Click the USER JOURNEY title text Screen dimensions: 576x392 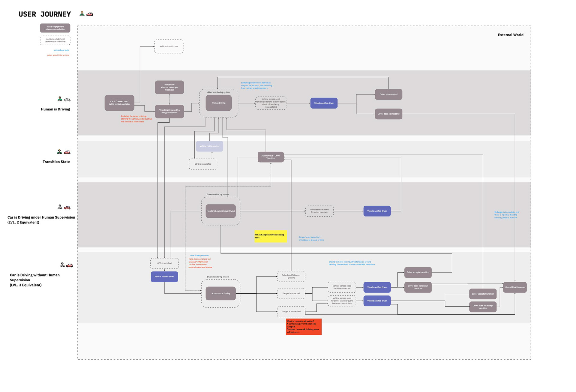(45, 14)
